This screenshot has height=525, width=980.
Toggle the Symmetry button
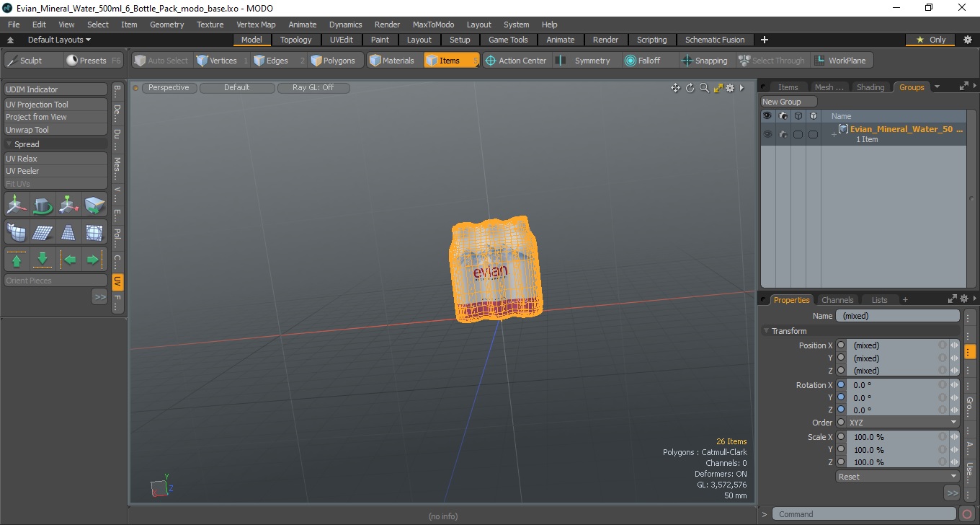click(x=585, y=61)
